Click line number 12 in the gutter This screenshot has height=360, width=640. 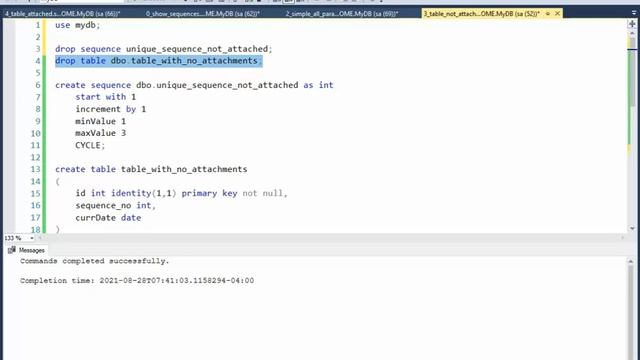click(36, 158)
